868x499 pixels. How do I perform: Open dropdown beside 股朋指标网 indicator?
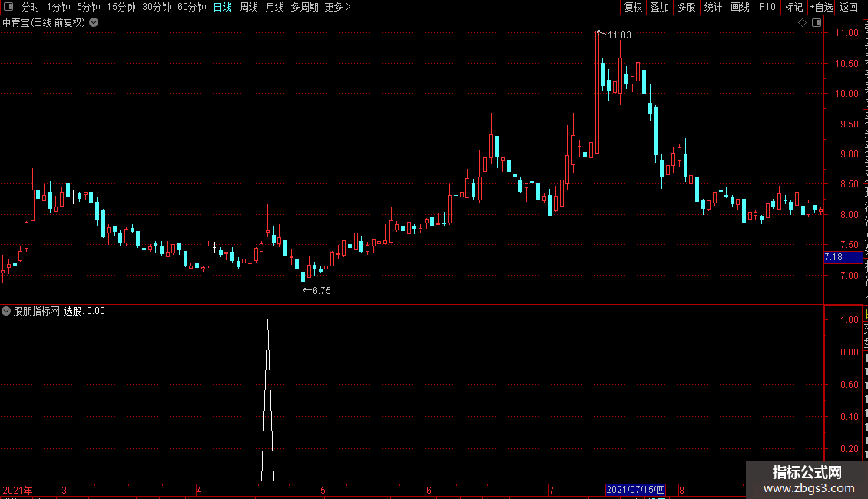[6, 311]
